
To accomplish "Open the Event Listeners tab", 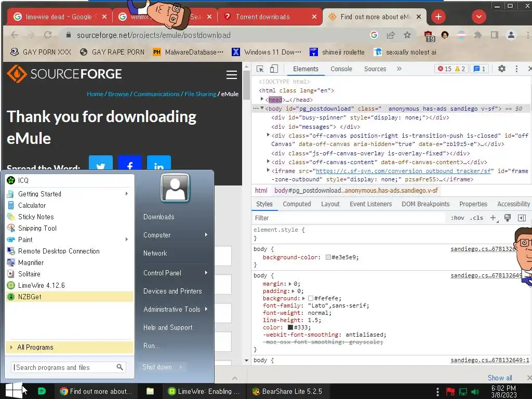I will point(370,204).
